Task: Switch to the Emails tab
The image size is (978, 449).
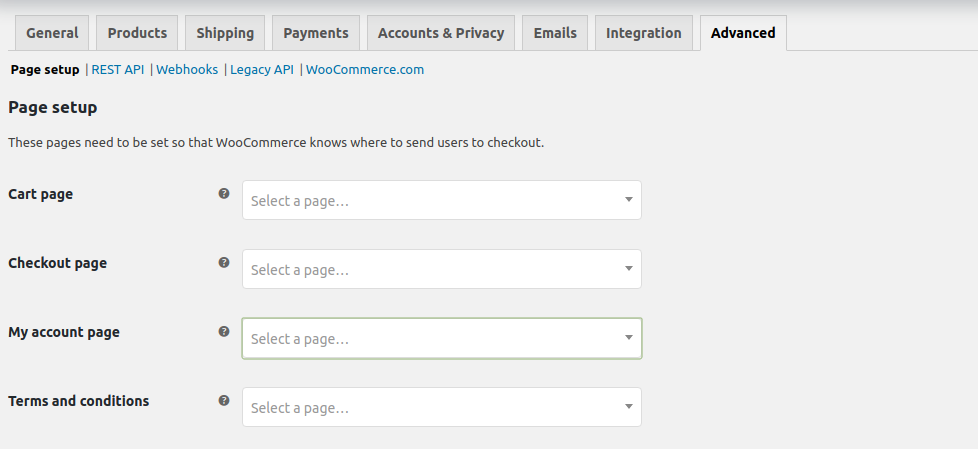Action: (x=555, y=33)
